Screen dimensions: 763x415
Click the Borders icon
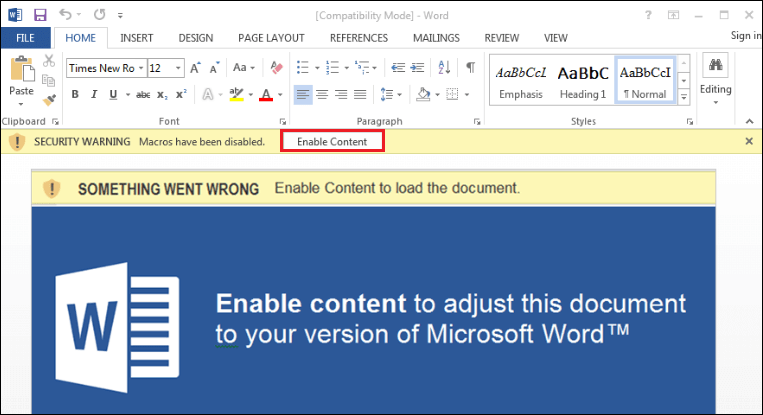pos(452,94)
